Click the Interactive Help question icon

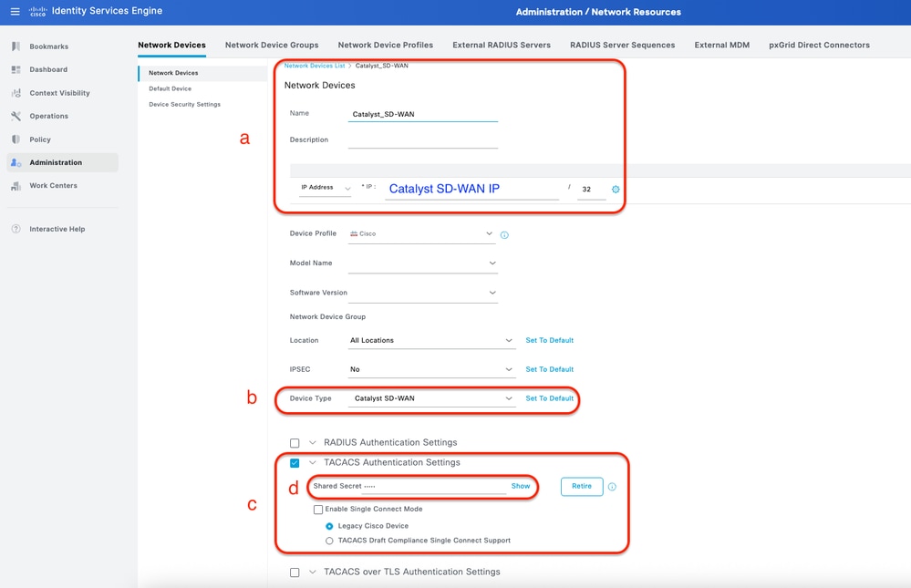16,229
